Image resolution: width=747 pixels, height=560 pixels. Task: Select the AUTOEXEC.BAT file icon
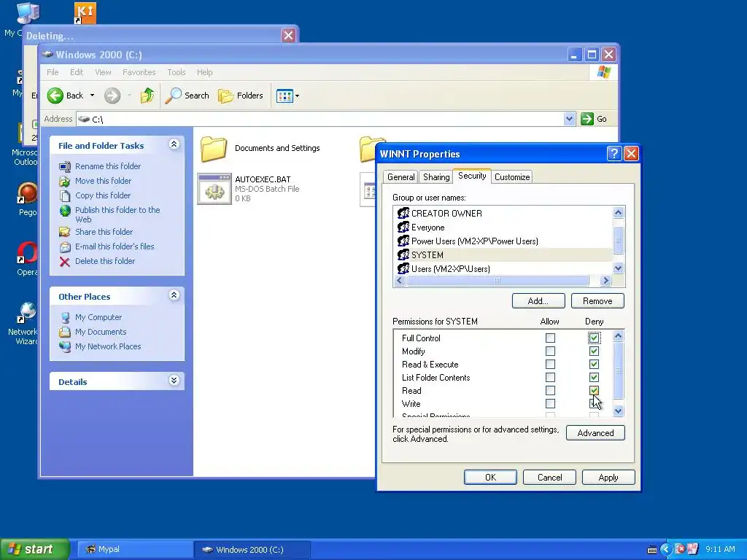pyautogui.click(x=214, y=189)
